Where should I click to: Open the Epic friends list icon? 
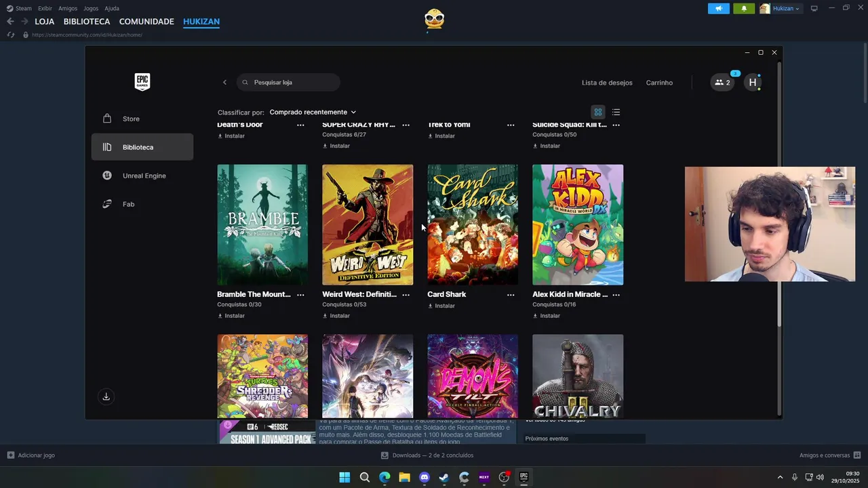click(x=722, y=83)
